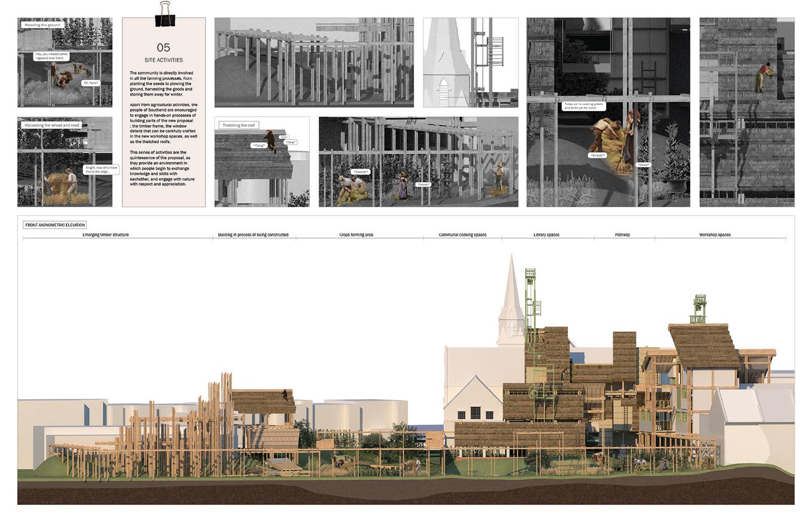This screenshot has width=812, height=522.
Task: Choose the "Library spaces" section label
Action: [x=546, y=235]
